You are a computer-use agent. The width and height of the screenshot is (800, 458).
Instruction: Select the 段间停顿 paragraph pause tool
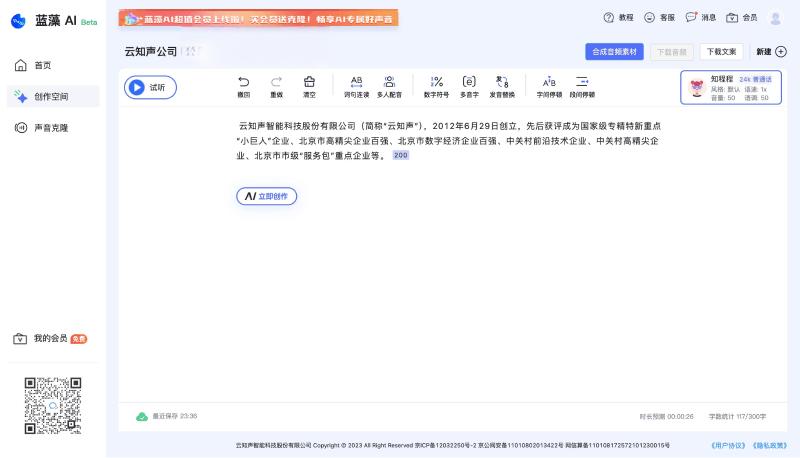[x=582, y=82]
